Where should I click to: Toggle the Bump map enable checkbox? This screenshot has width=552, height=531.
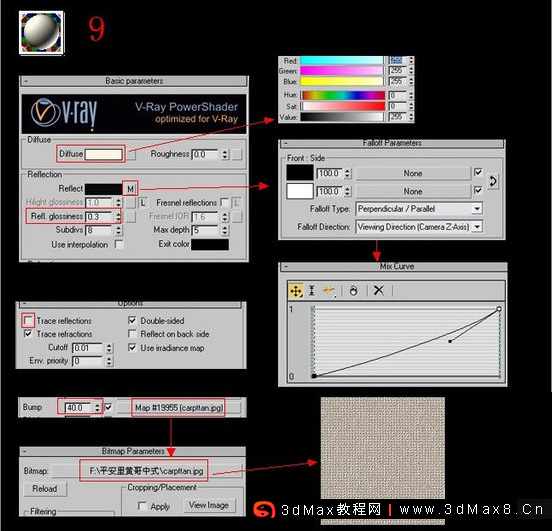[x=108, y=407]
